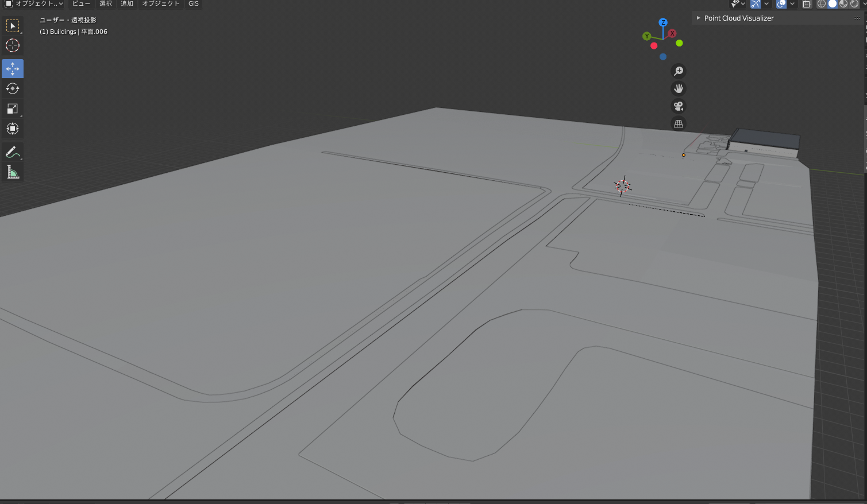Open the 追加 (Add) menu
The width and height of the screenshot is (867, 504).
[x=127, y=4]
